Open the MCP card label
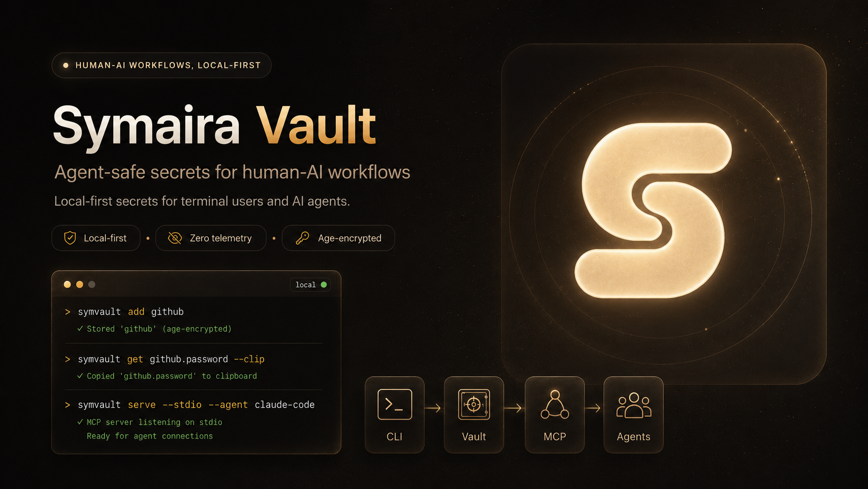Image resolution: width=868 pixels, height=489 pixels. (x=554, y=437)
